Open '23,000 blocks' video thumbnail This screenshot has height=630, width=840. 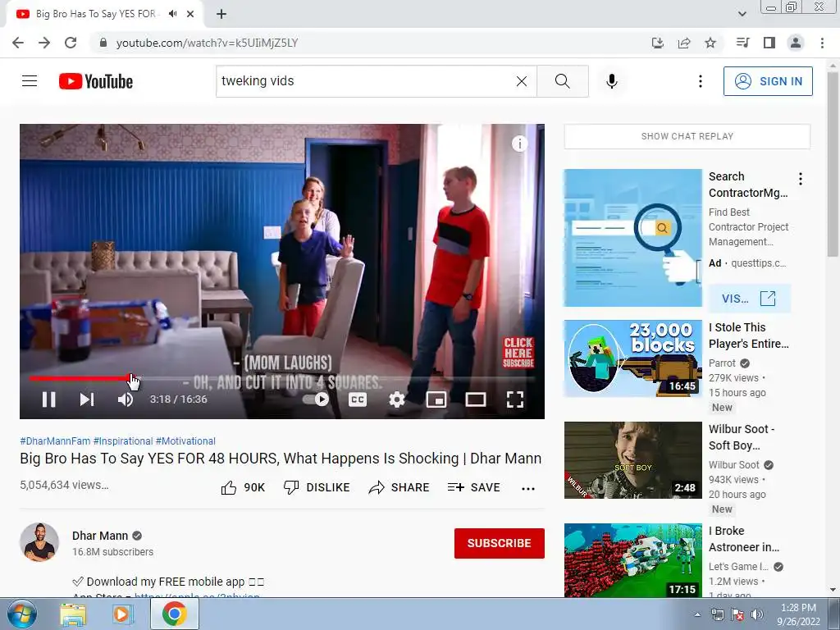tap(632, 358)
